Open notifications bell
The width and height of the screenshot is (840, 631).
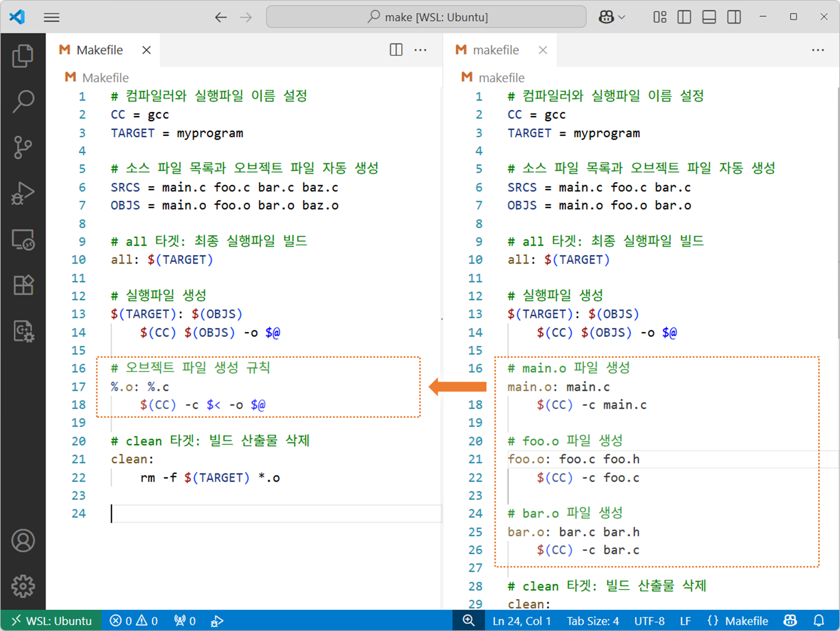coord(819,620)
